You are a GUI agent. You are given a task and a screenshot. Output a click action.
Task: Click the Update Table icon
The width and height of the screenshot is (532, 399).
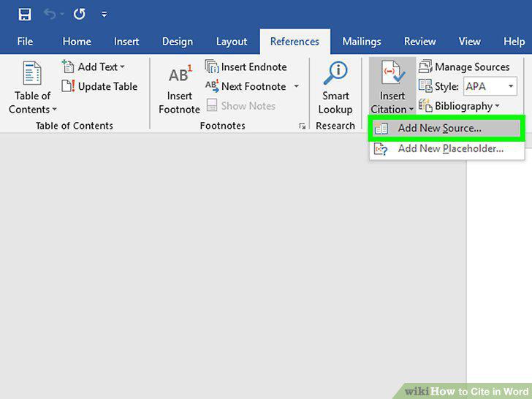click(68, 85)
